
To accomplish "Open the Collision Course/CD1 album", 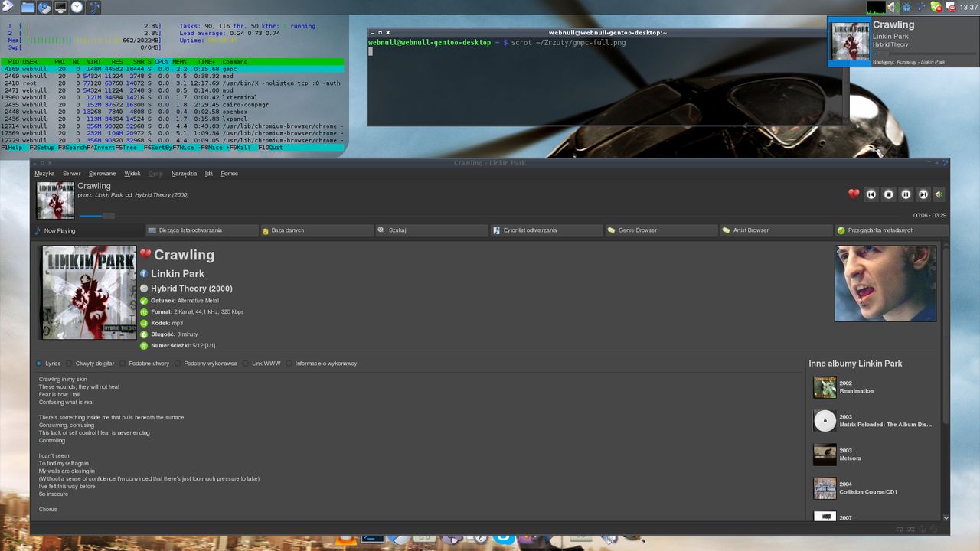I will click(x=873, y=488).
